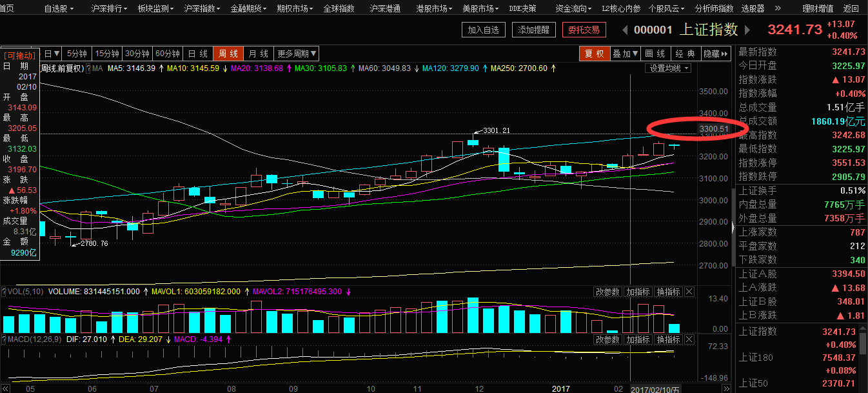868x393 pixels.
Task: Hide the right quote panel (隐藏)
Action: pos(716,54)
